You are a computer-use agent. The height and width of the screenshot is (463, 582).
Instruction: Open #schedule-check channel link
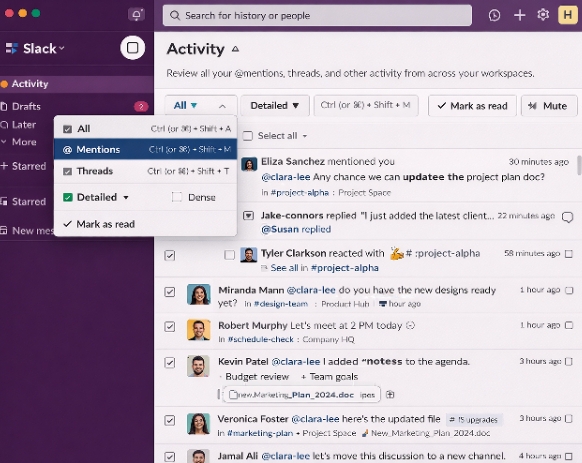point(261,339)
